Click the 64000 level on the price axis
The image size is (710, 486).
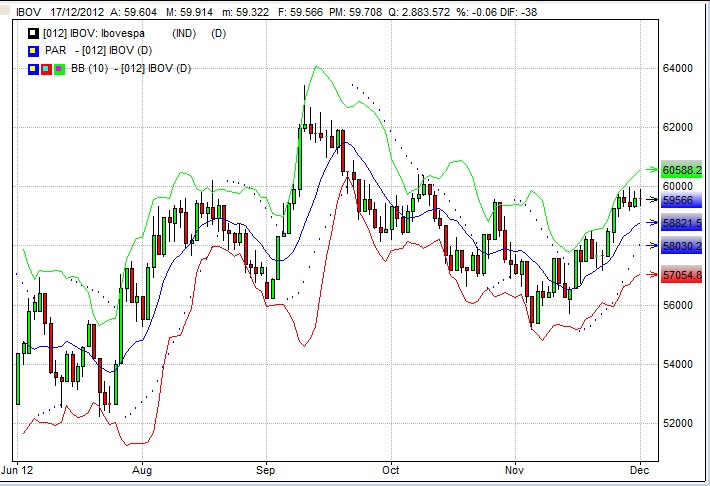click(680, 69)
